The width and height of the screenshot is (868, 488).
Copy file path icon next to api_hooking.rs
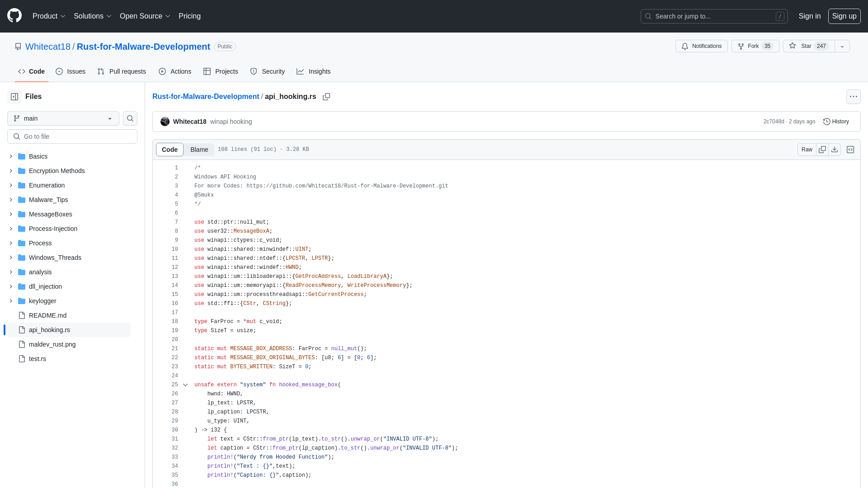(x=326, y=97)
